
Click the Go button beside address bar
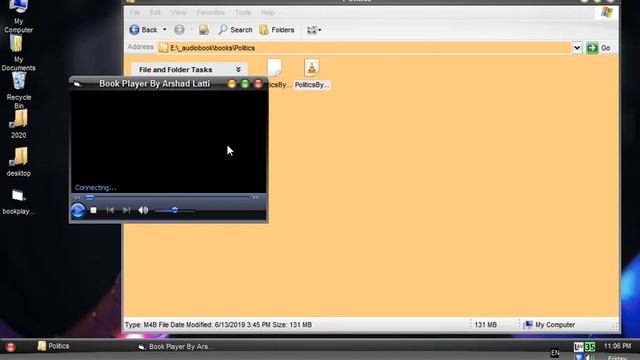coord(598,48)
